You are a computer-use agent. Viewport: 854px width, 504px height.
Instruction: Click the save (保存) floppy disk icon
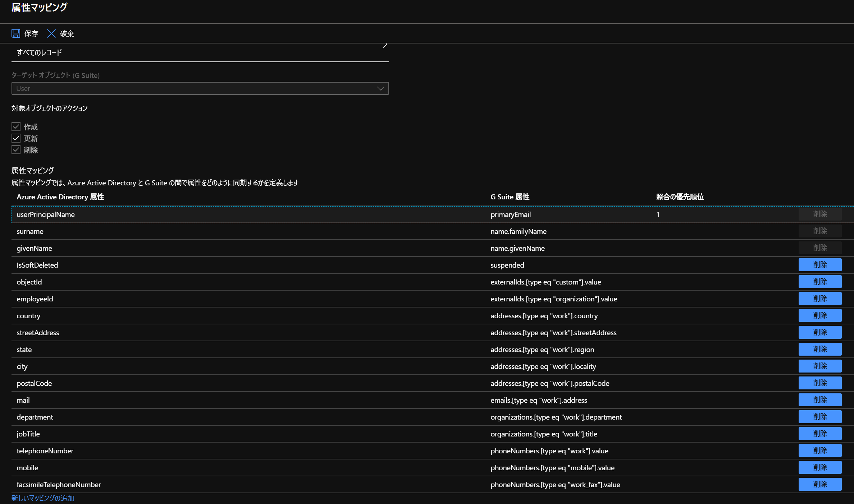(16, 33)
